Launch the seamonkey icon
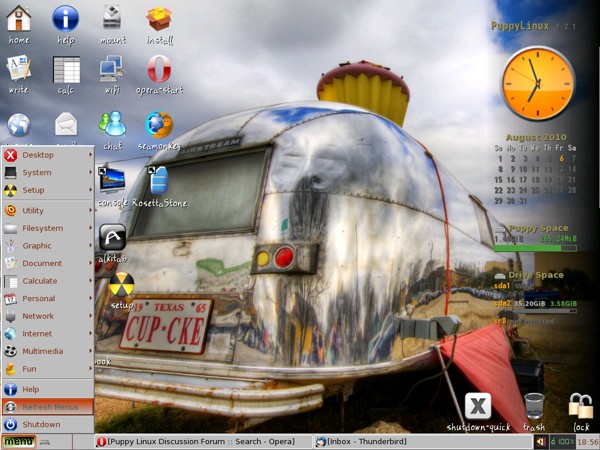The height and width of the screenshot is (450, 600). pyautogui.click(x=159, y=124)
